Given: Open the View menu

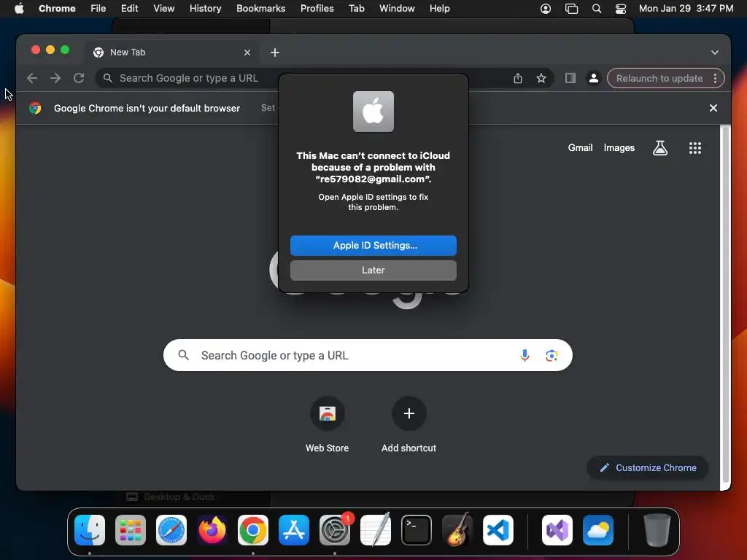Looking at the screenshot, I should coord(163,9).
